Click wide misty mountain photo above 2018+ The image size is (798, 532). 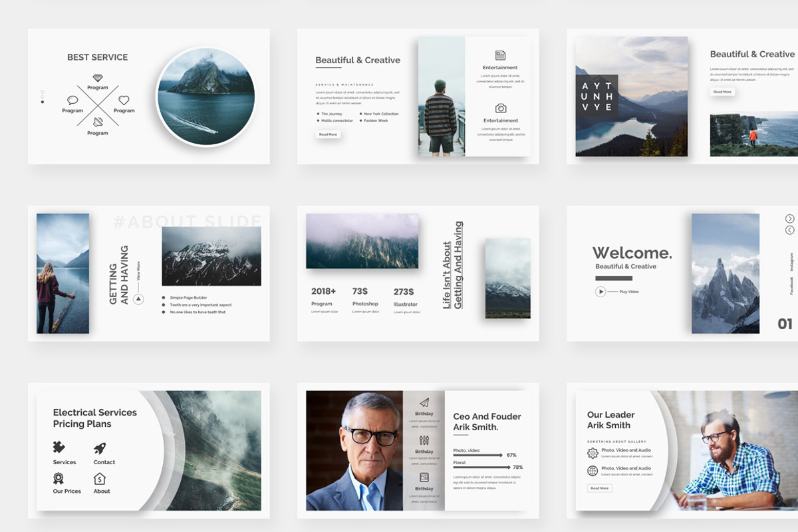tap(362, 241)
